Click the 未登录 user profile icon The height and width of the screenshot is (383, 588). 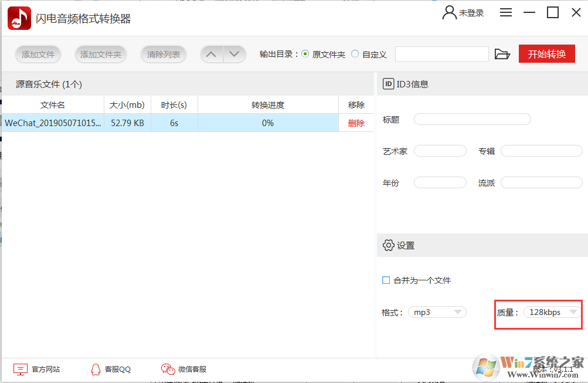pos(448,12)
